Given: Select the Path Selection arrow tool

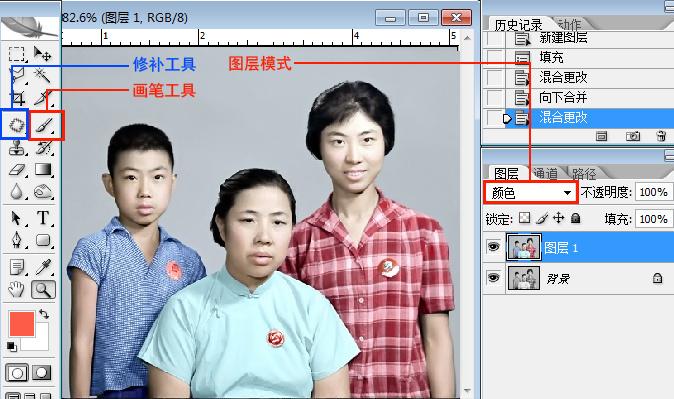Looking at the screenshot, I should [x=17, y=218].
